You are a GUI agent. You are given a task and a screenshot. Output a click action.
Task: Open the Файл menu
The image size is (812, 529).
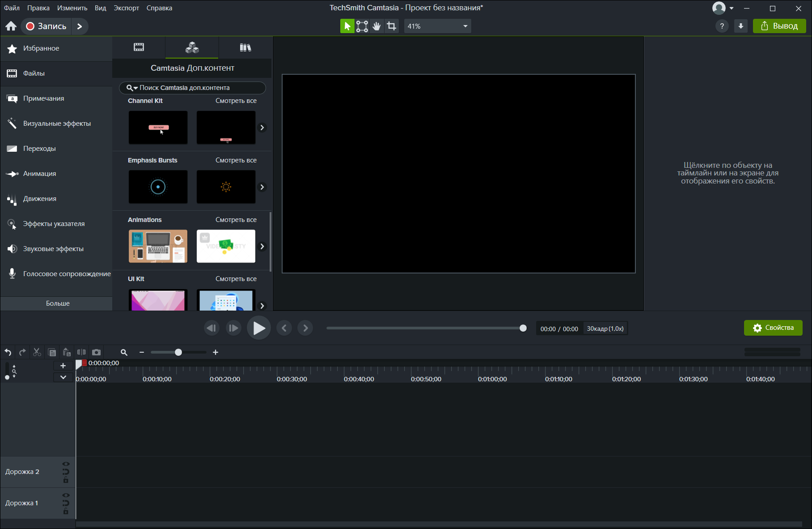click(12, 8)
